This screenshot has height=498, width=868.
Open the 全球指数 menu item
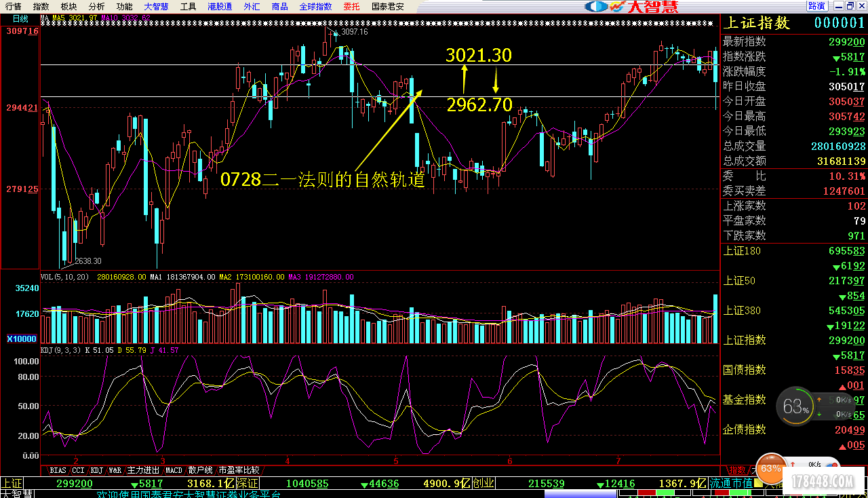pyautogui.click(x=316, y=6)
